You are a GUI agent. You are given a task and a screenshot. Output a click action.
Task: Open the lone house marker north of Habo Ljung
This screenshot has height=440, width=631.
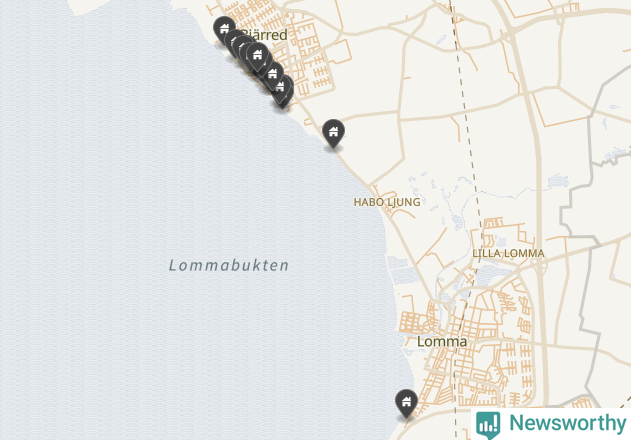333,133
